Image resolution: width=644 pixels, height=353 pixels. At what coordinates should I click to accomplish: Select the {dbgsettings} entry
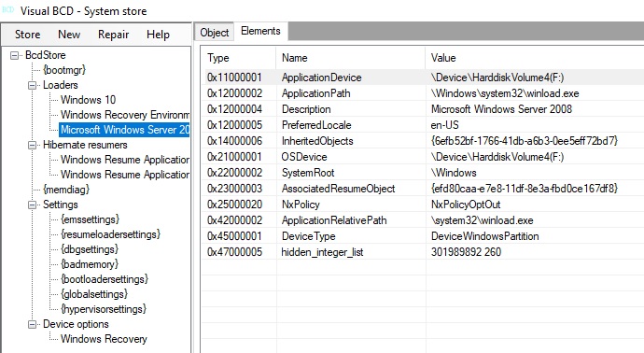coord(90,249)
